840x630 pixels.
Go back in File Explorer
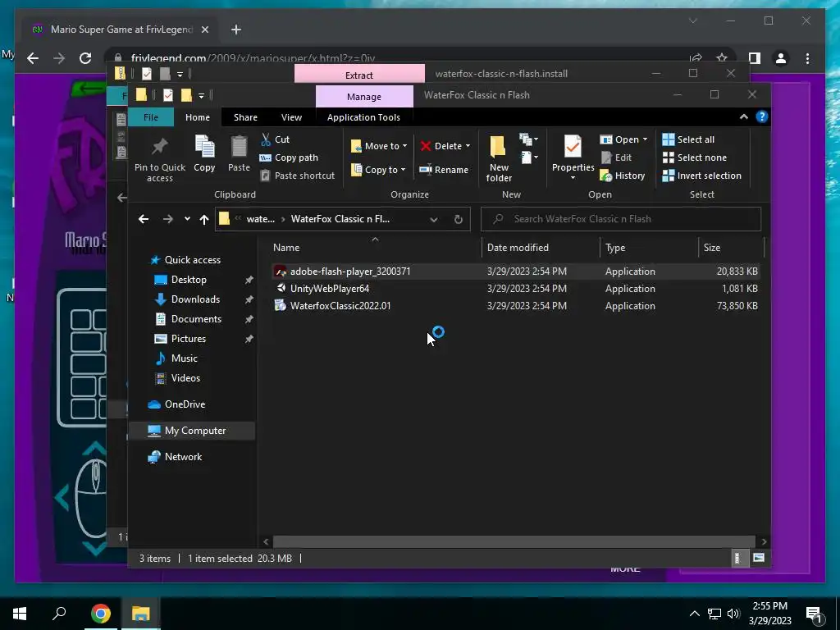point(143,219)
